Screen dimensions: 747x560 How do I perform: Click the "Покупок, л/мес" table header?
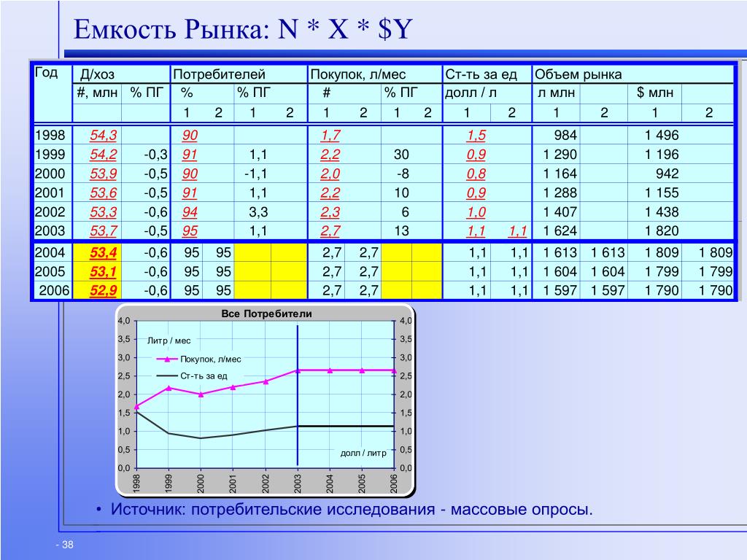coord(357,74)
